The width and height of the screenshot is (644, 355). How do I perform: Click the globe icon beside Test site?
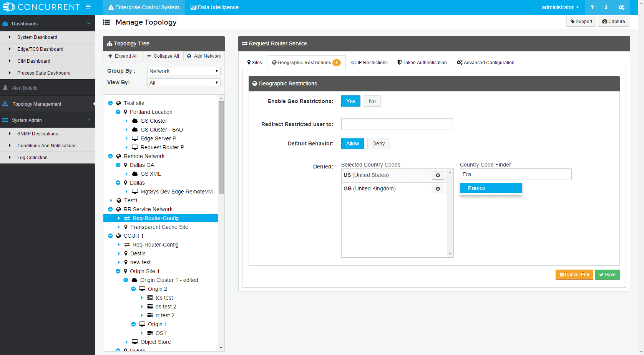[x=118, y=103]
